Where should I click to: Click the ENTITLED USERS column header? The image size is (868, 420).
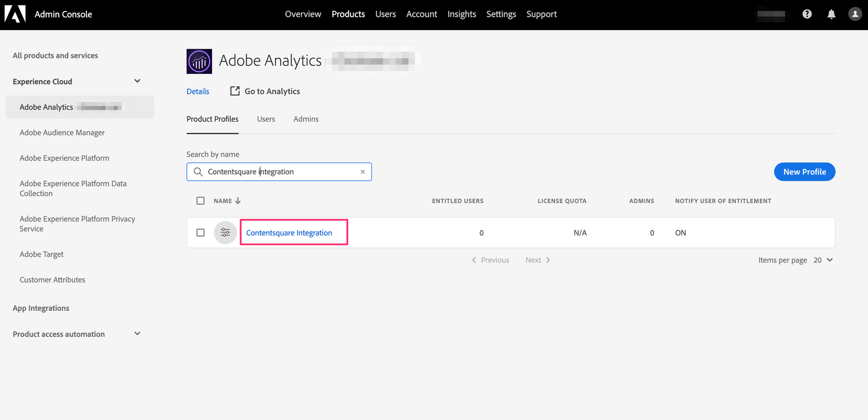pos(458,201)
